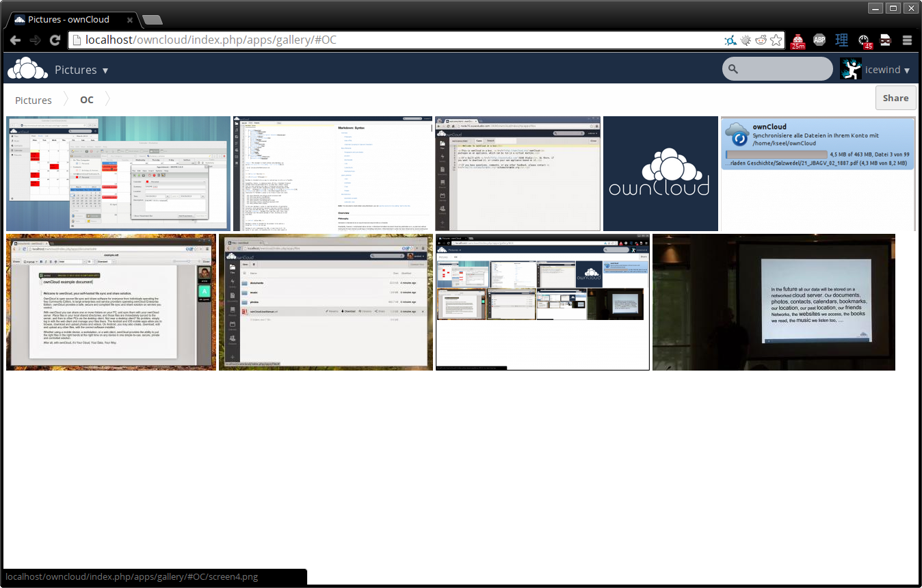Image resolution: width=922 pixels, height=588 pixels.
Task: Open the kanji 理 reader extension
Action: 841,40
